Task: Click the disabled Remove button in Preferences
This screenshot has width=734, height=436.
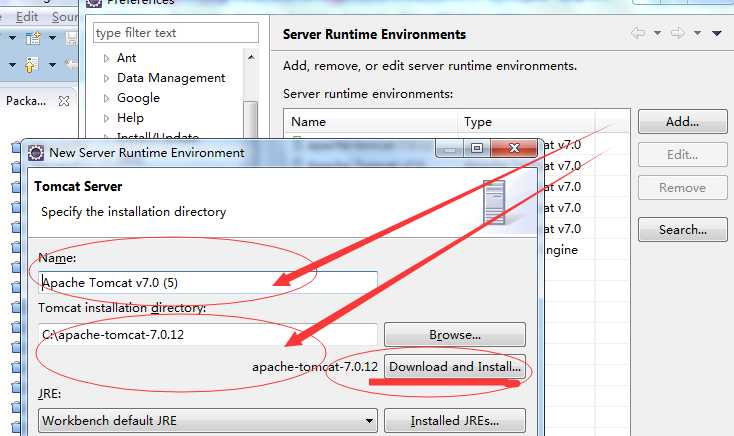Action: click(683, 188)
